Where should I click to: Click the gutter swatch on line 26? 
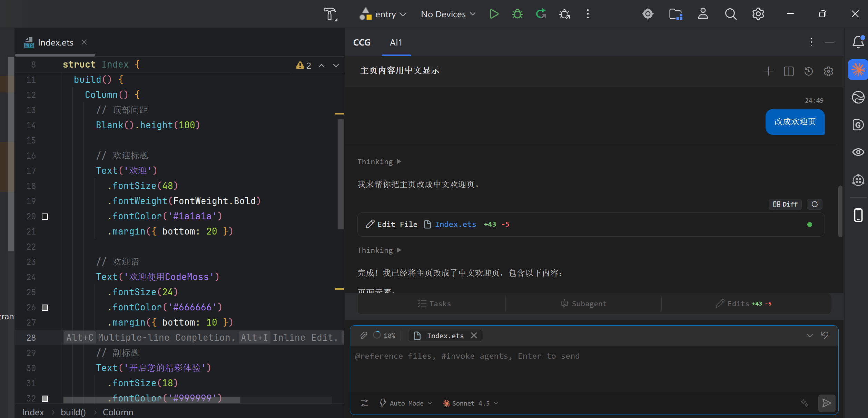[45, 308]
